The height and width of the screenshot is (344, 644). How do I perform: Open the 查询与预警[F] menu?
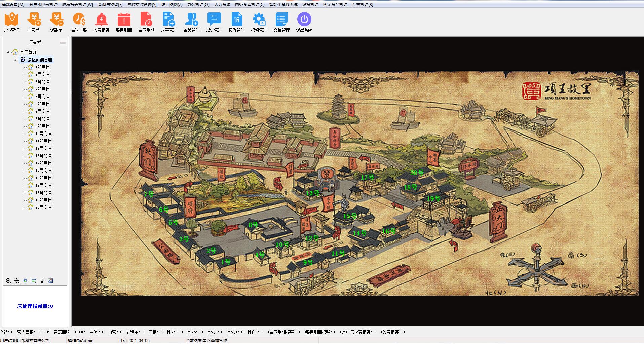(x=110, y=5)
